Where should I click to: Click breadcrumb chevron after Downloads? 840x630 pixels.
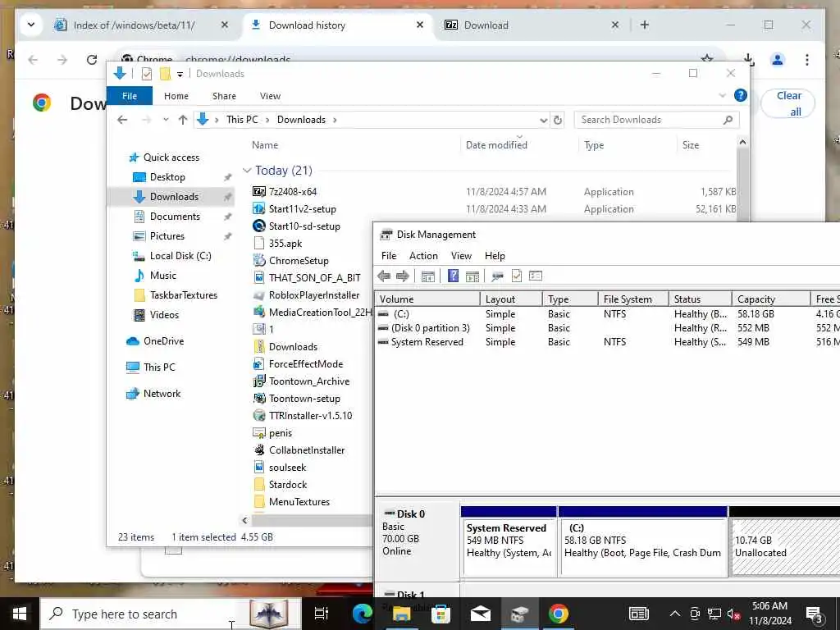(335, 120)
